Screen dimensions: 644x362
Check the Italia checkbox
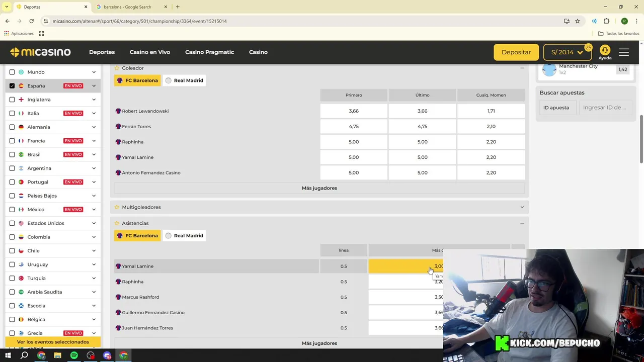pos(12,113)
